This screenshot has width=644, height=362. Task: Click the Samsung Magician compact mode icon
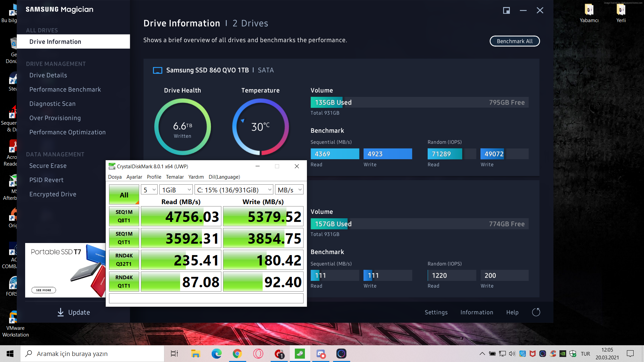[506, 10]
